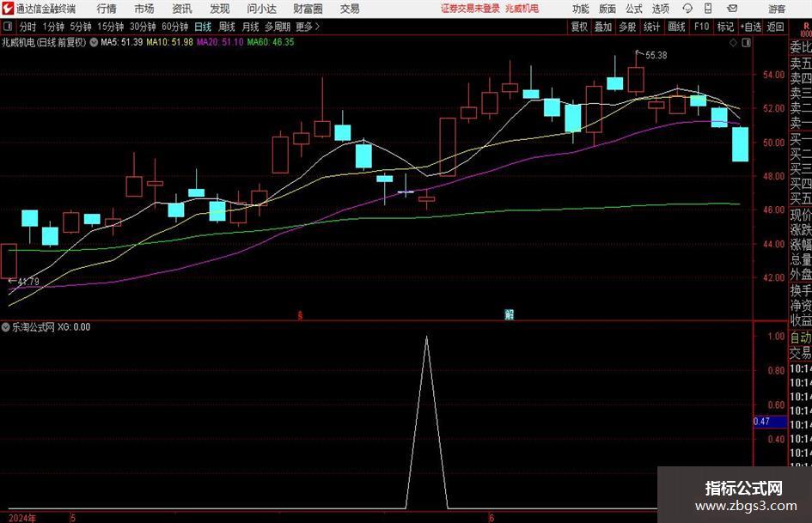
Task: Click the 2024年 date axis label
Action: tap(23, 518)
